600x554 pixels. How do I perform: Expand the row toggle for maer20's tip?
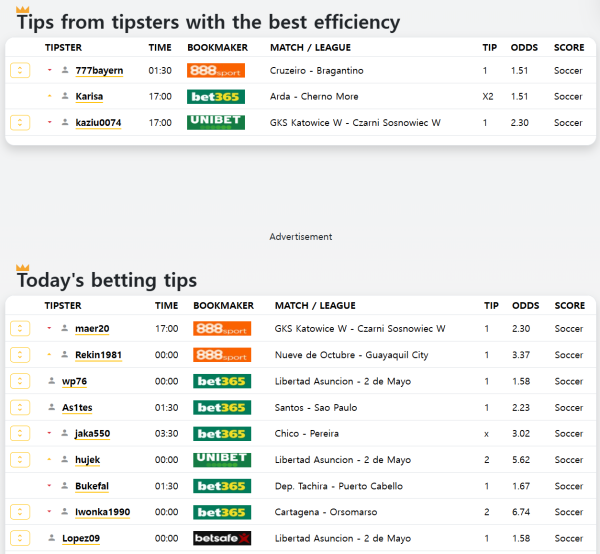[19, 329]
